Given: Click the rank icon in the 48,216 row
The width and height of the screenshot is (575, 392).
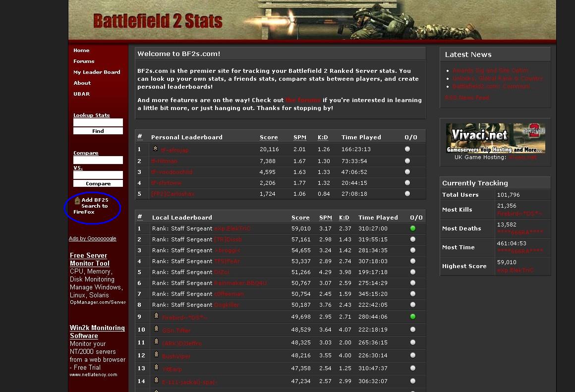Looking at the screenshot, I should coord(156,354).
